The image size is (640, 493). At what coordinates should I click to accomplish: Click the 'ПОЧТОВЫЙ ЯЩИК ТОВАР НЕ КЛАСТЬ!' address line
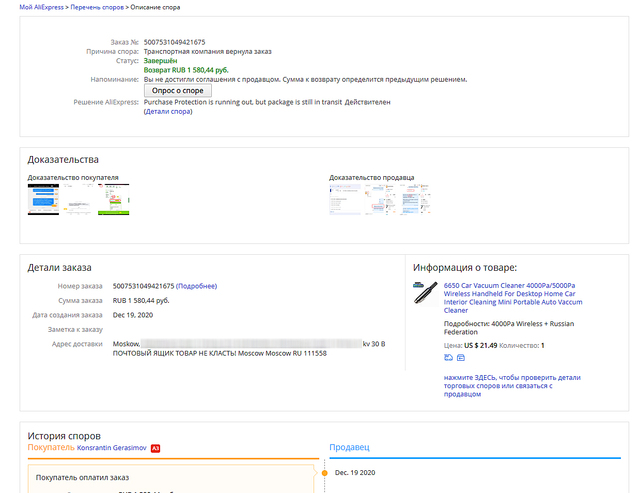(x=174, y=353)
